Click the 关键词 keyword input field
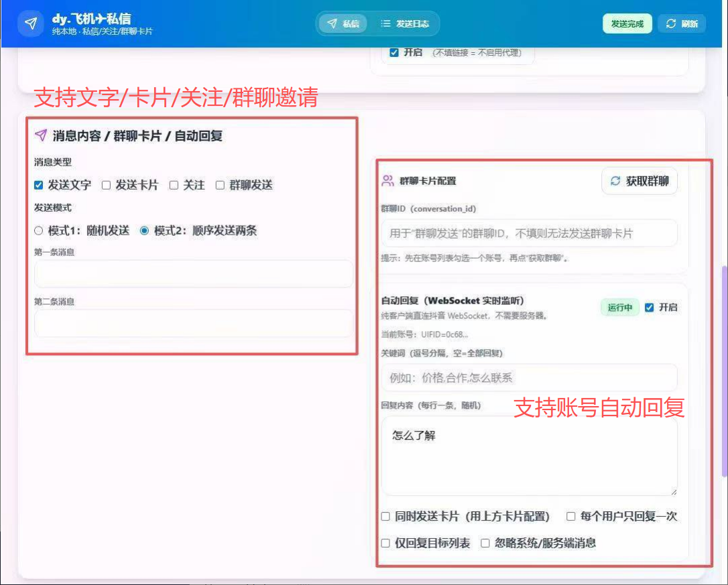 (x=529, y=378)
